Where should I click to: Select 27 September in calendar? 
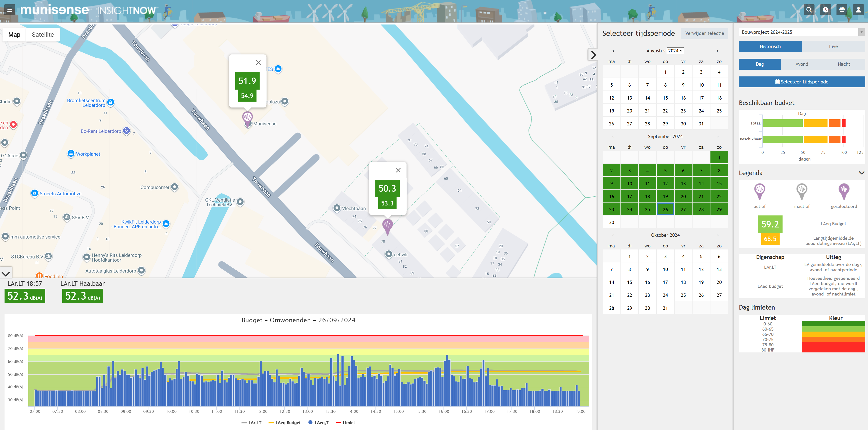coord(683,209)
